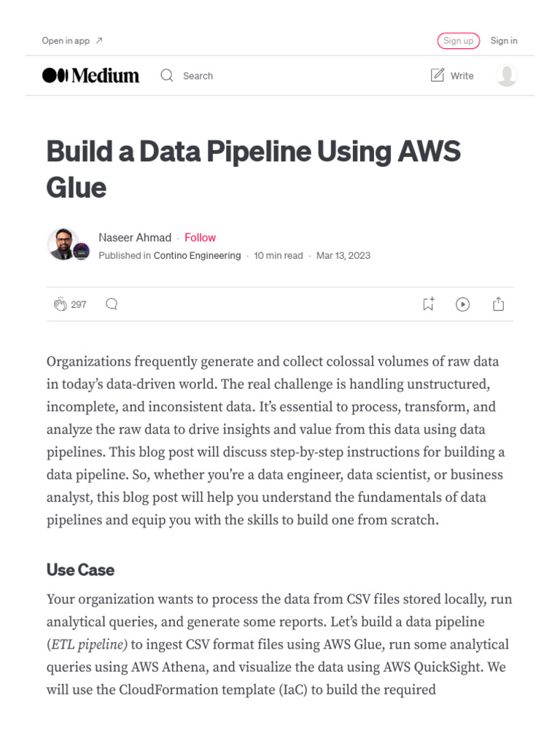Play the article audio
Image resolution: width=560 pixels, height=747 pixels.
(x=462, y=304)
